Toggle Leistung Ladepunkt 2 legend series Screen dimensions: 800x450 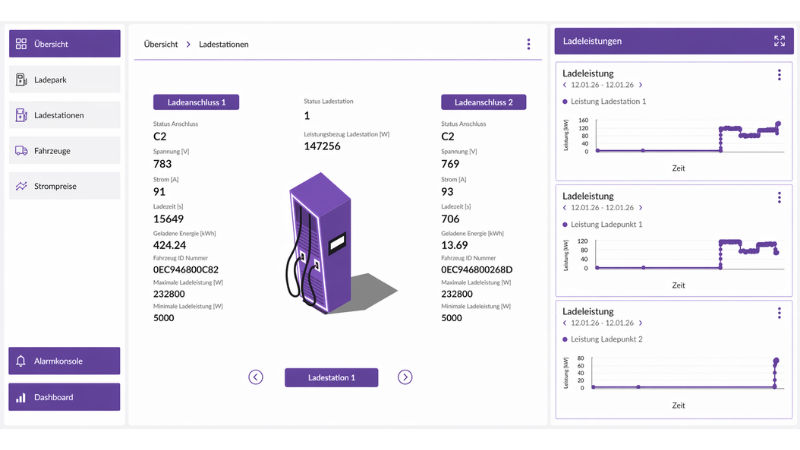[x=602, y=339]
